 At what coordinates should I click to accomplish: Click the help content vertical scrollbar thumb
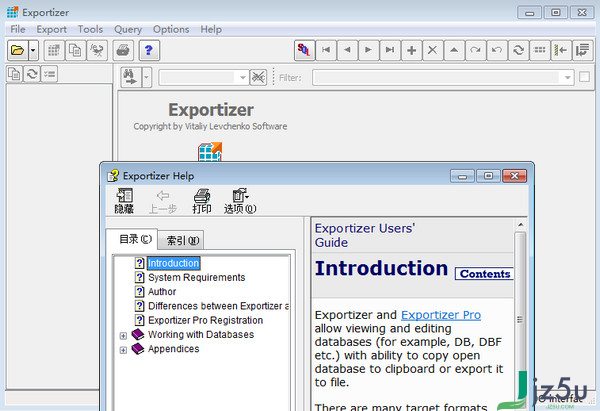(x=520, y=320)
